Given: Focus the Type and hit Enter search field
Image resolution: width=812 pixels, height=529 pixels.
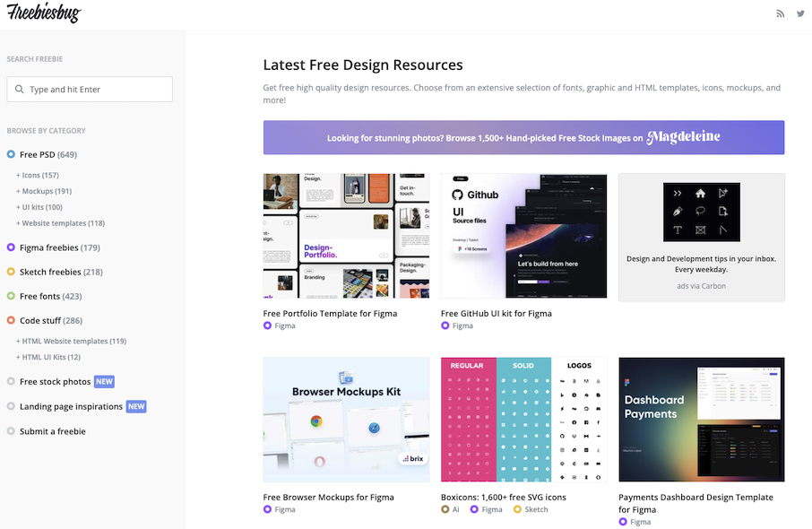Looking at the screenshot, I should pyautogui.click(x=90, y=89).
